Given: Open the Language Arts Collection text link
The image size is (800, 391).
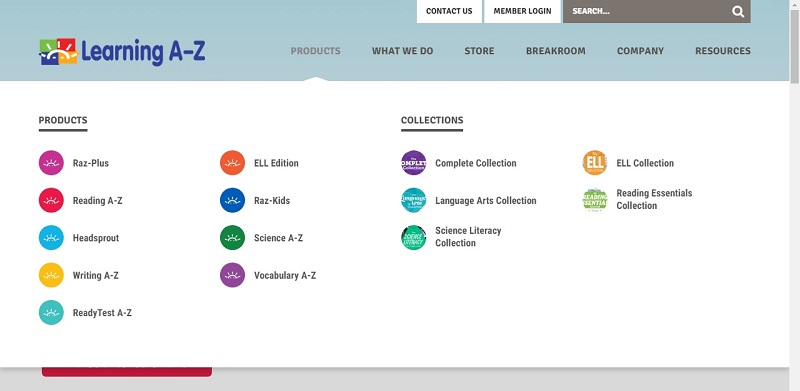Looking at the screenshot, I should click(x=486, y=201).
